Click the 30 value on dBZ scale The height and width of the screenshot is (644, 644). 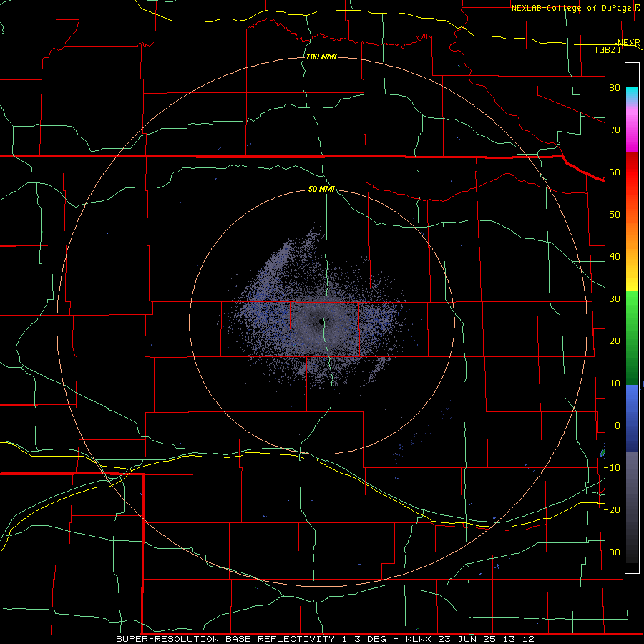pos(615,299)
